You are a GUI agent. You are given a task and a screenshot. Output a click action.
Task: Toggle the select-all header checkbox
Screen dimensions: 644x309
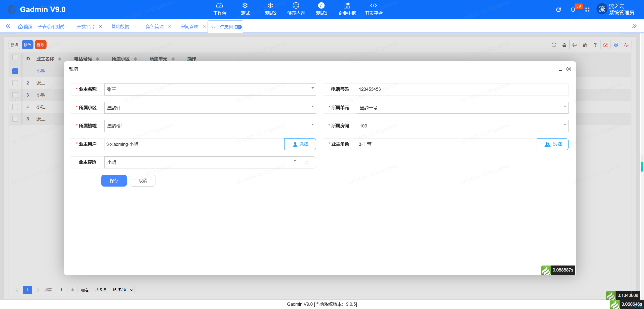pyautogui.click(x=15, y=58)
